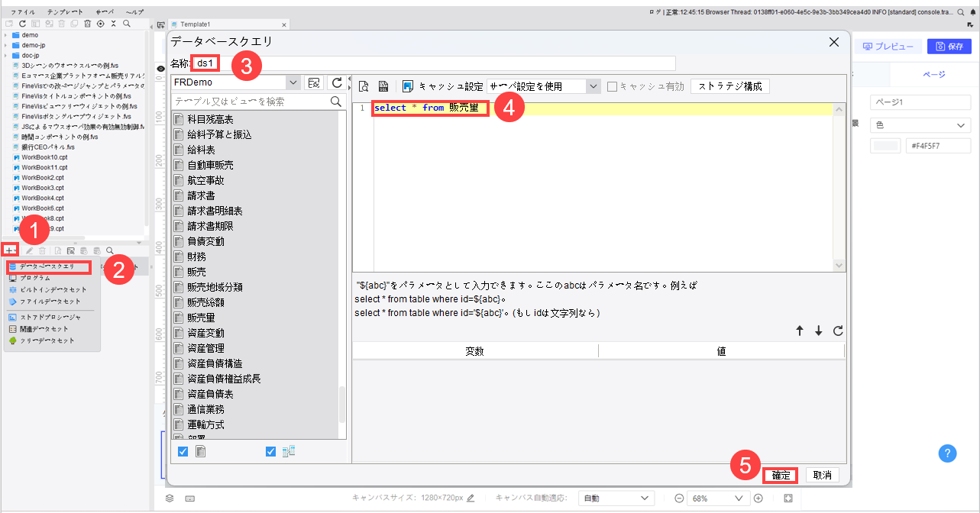This screenshot has width=980, height=513.
Task: Toggle the tables checkbox below table list
Action: (x=183, y=451)
